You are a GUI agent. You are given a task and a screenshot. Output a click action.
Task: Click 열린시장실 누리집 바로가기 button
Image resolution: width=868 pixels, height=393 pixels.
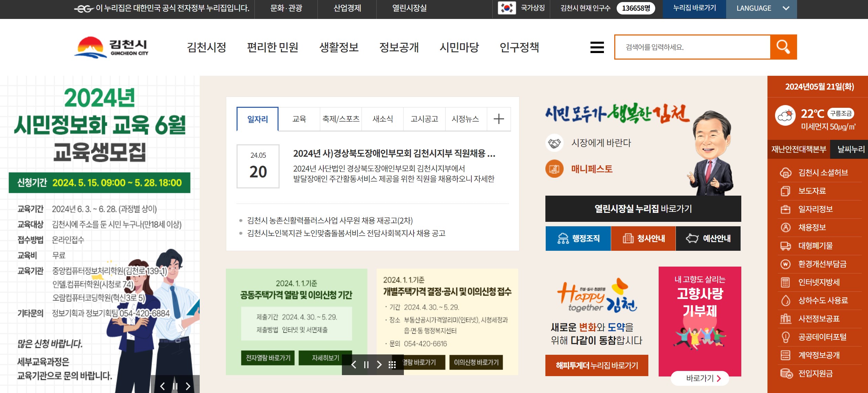pos(643,209)
